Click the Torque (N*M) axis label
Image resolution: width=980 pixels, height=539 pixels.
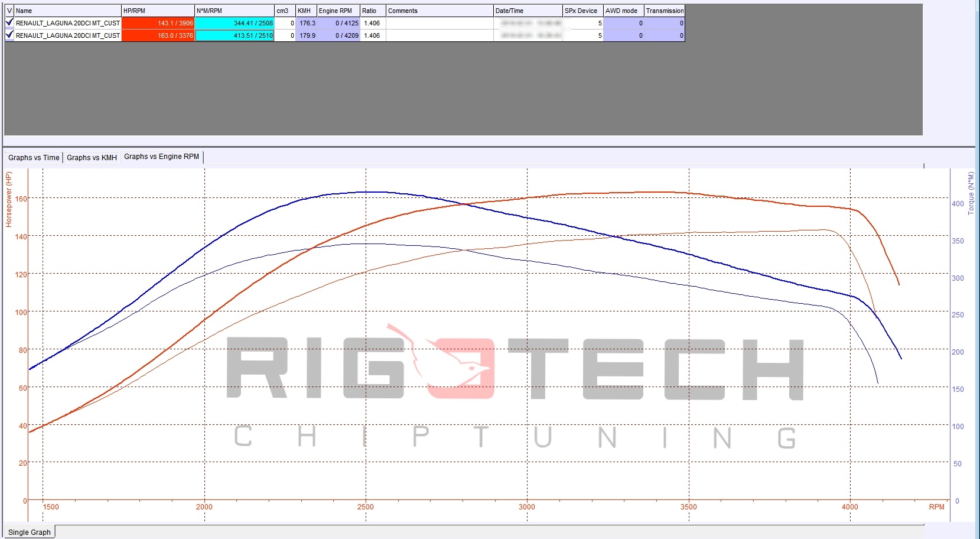(x=971, y=193)
